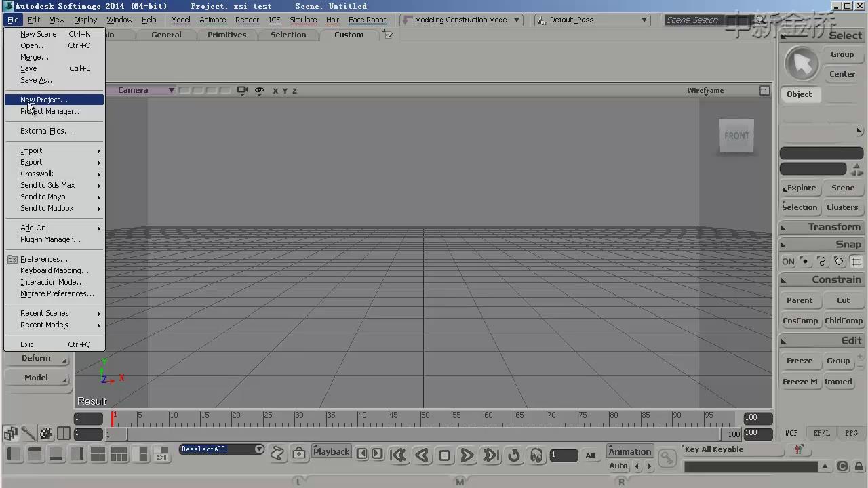
Task: Choose the left-panel viewport layout icon
Action: click(x=14, y=453)
